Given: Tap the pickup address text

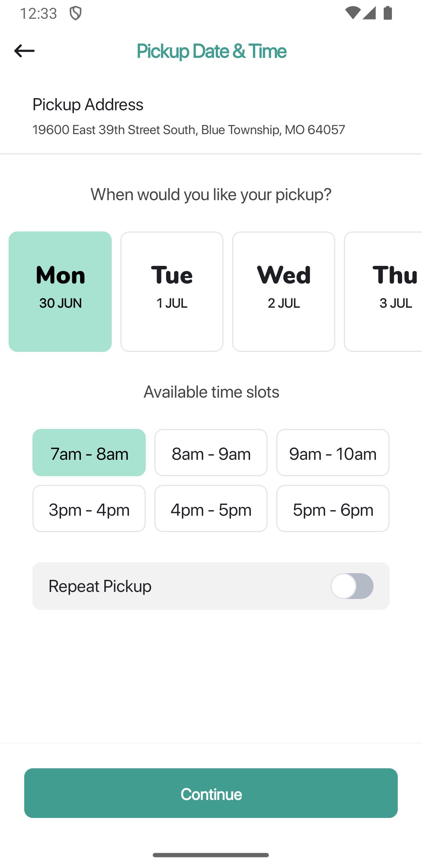Looking at the screenshot, I should (189, 130).
